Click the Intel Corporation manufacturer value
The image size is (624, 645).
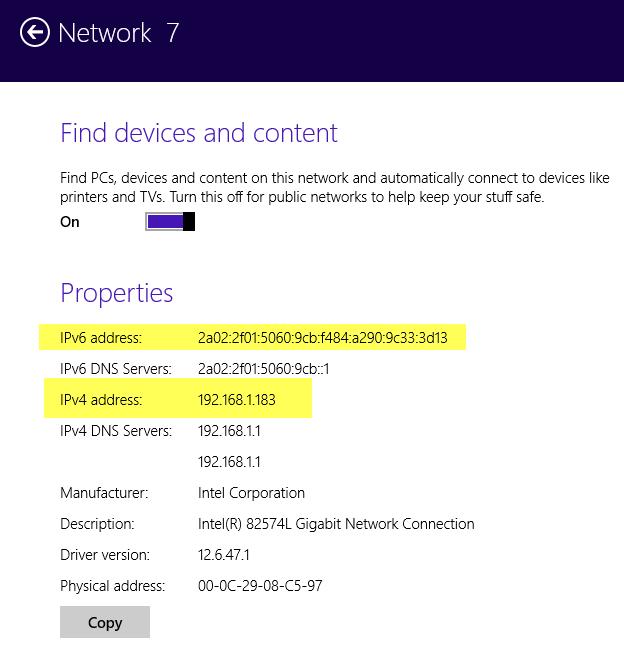pos(251,493)
